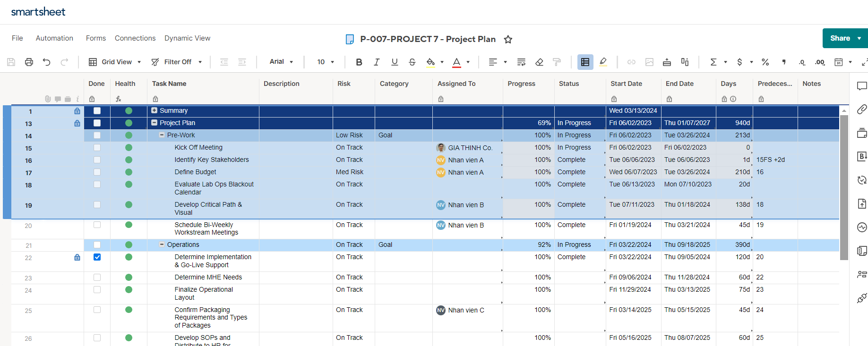
Task: Insert a hyperlink with link icon
Action: point(631,62)
